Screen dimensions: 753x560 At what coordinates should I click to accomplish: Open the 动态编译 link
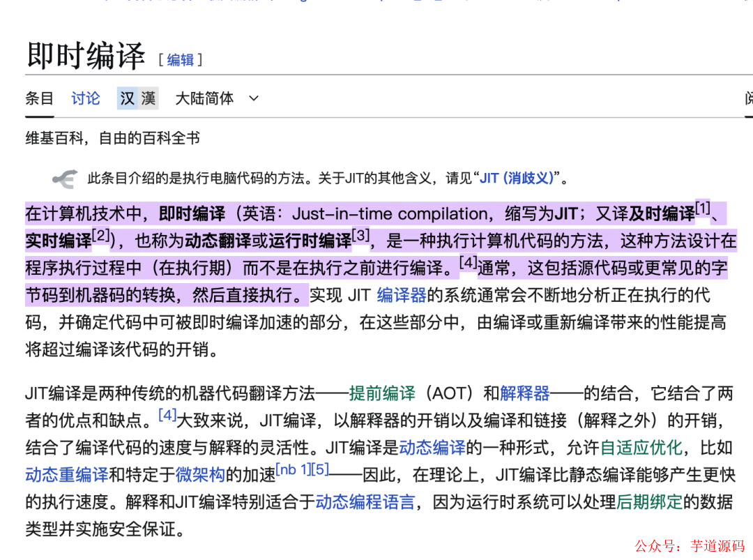[x=432, y=447]
